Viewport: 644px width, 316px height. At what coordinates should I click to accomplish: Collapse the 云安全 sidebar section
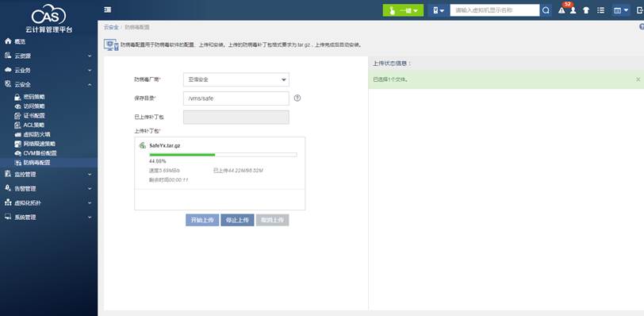48,85
